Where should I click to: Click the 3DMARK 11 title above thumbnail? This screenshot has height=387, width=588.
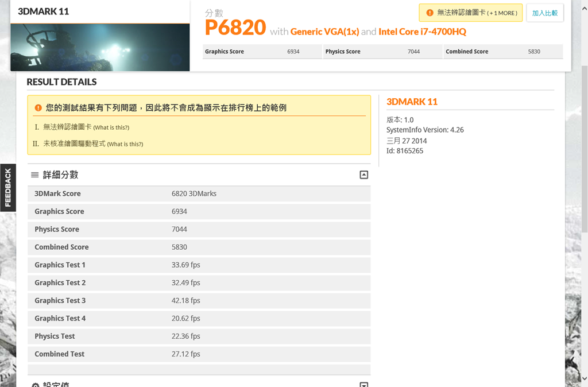(44, 11)
